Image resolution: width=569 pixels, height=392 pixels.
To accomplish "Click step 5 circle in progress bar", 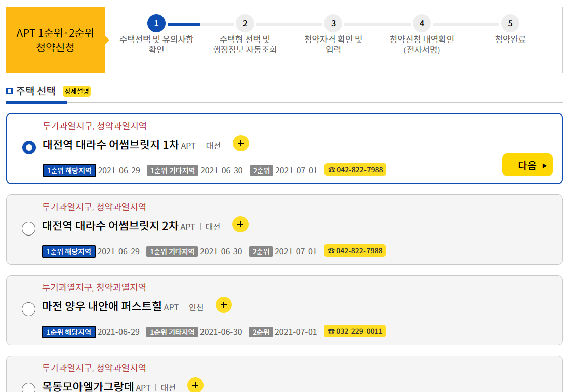I will (x=510, y=23).
